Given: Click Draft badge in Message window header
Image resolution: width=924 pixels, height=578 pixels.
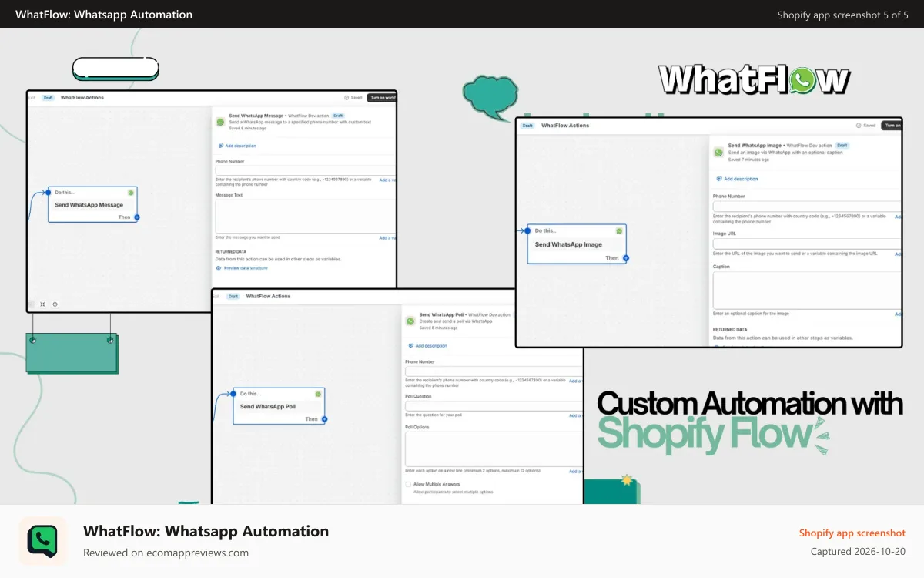Looking at the screenshot, I should click(x=49, y=98).
